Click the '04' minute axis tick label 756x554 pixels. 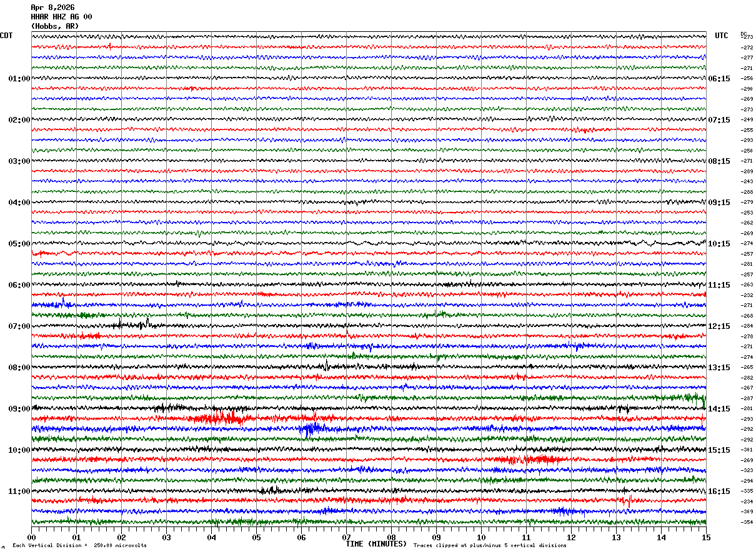tap(211, 537)
